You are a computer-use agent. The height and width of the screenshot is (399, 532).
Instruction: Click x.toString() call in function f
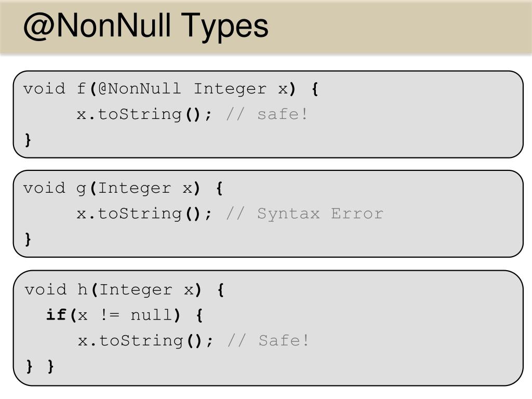[x=144, y=114]
